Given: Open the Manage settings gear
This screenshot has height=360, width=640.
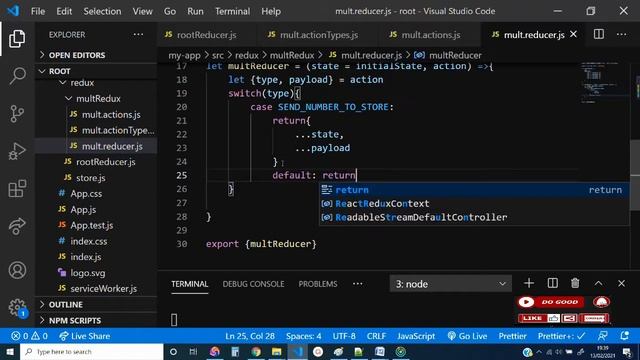Looking at the screenshot, I should click(x=17, y=307).
